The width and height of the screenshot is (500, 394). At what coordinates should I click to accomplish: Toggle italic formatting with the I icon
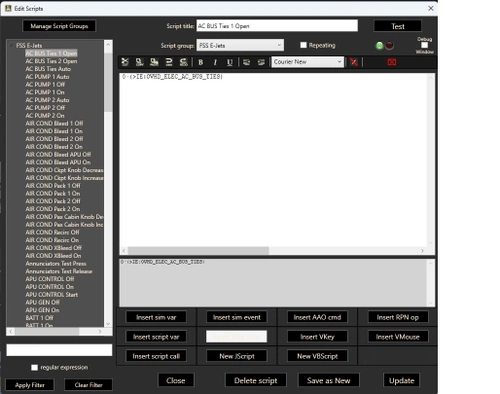click(215, 62)
